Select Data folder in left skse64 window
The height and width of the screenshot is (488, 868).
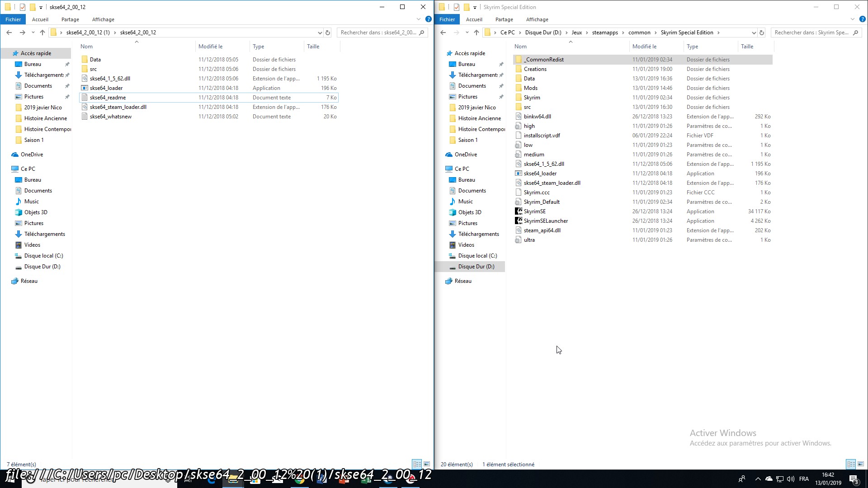pyautogui.click(x=95, y=60)
